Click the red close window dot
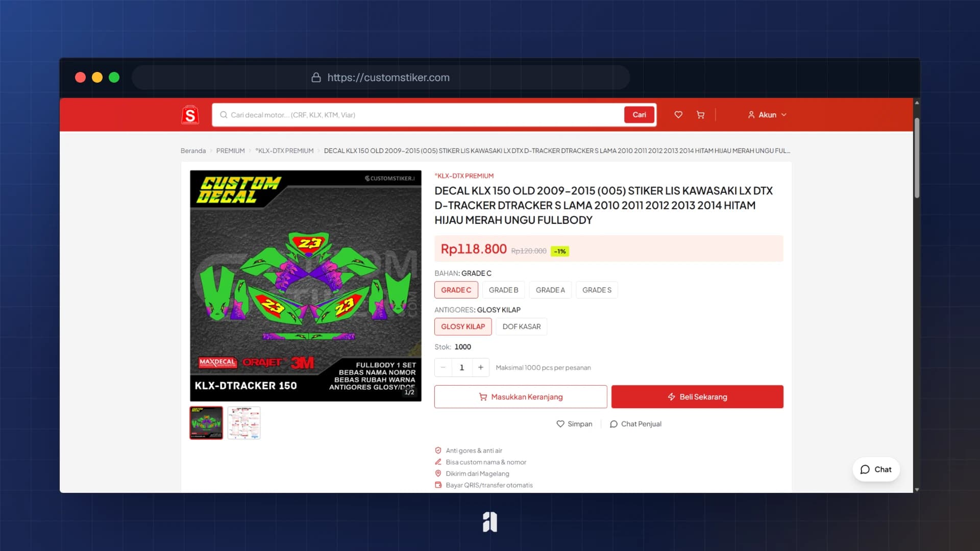 tap(80, 78)
